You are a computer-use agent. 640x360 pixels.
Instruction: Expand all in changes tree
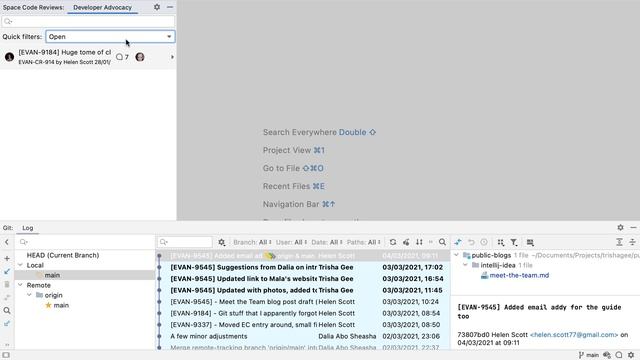pyautogui.click(x=619, y=242)
